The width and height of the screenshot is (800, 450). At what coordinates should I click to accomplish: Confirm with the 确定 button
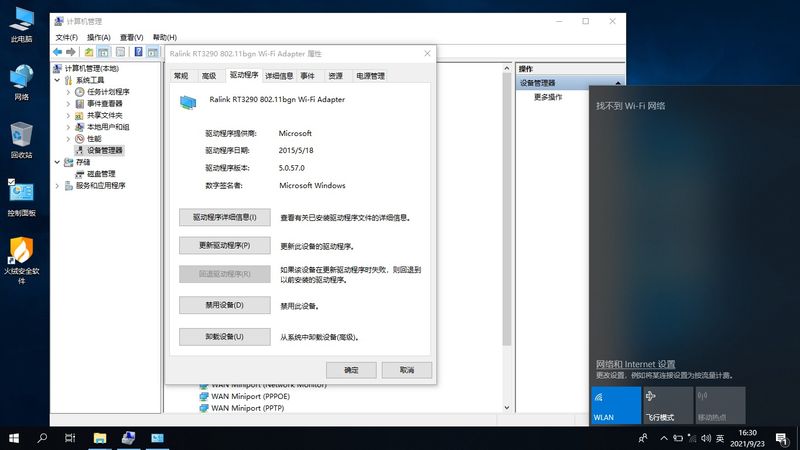point(351,370)
